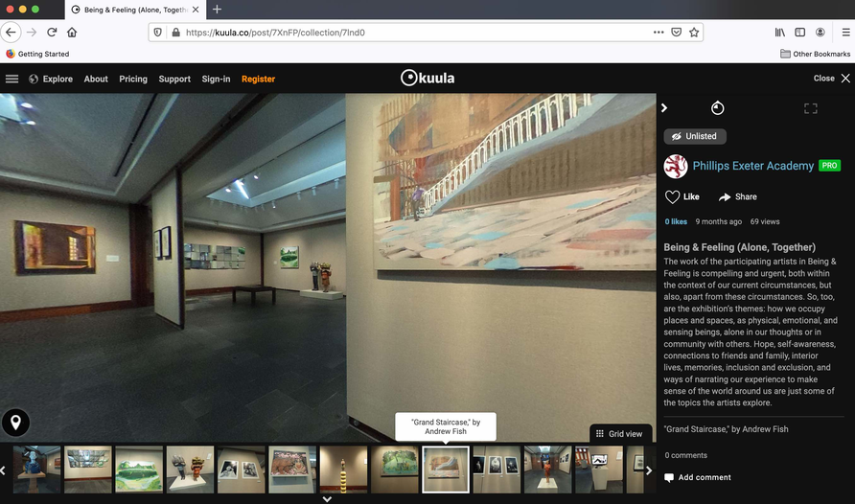This screenshot has width=855, height=504.
Task: Click the orange Register link
Action: (x=258, y=79)
